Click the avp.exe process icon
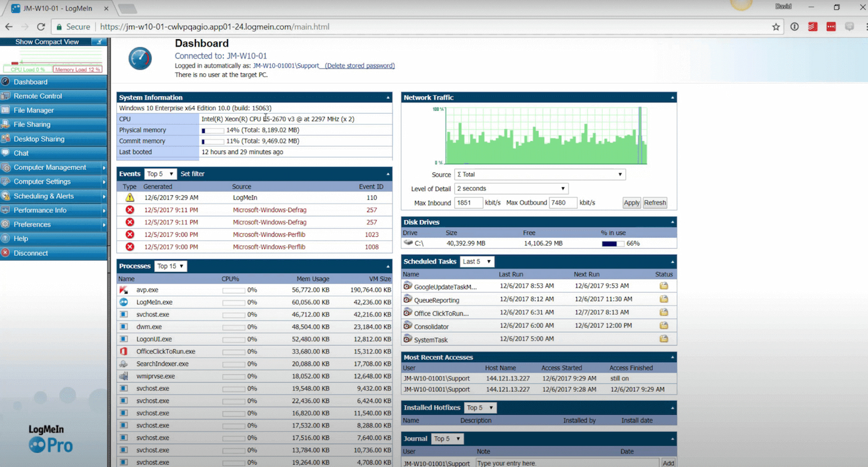The image size is (868, 467). pos(124,290)
